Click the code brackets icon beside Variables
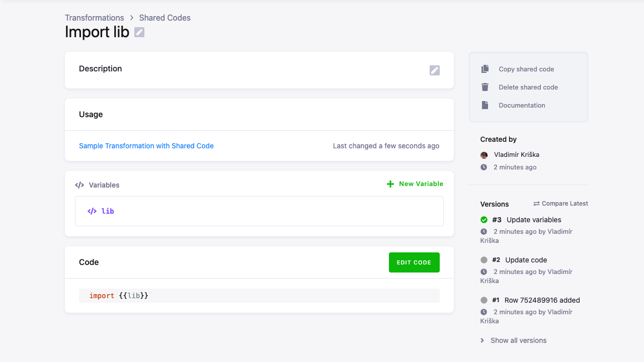This screenshot has height=362, width=644. (80, 185)
